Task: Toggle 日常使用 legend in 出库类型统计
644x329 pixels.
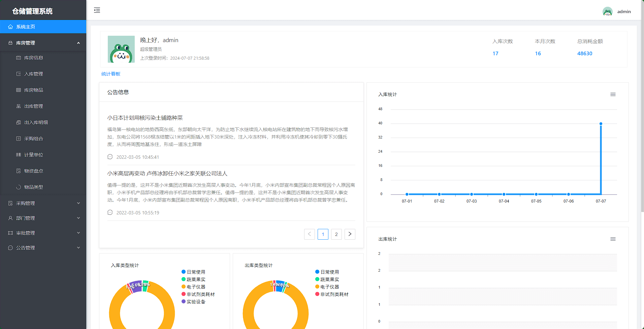Action: [327, 272]
